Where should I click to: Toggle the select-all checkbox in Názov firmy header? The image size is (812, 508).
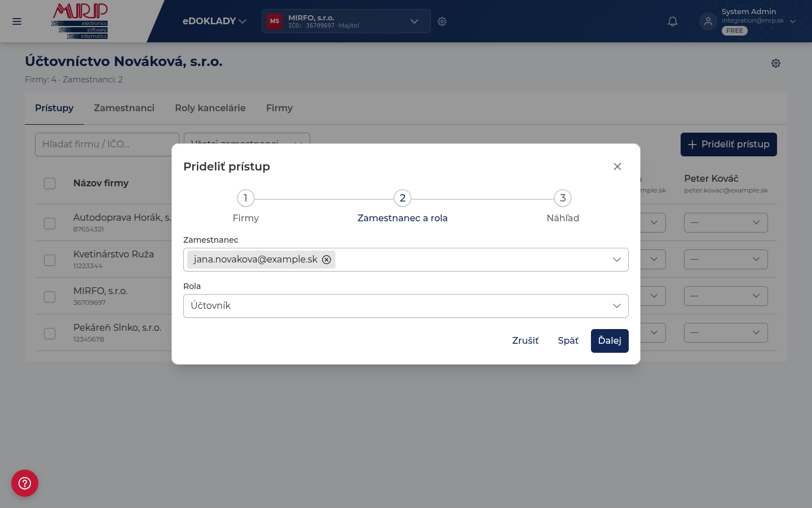(50, 183)
